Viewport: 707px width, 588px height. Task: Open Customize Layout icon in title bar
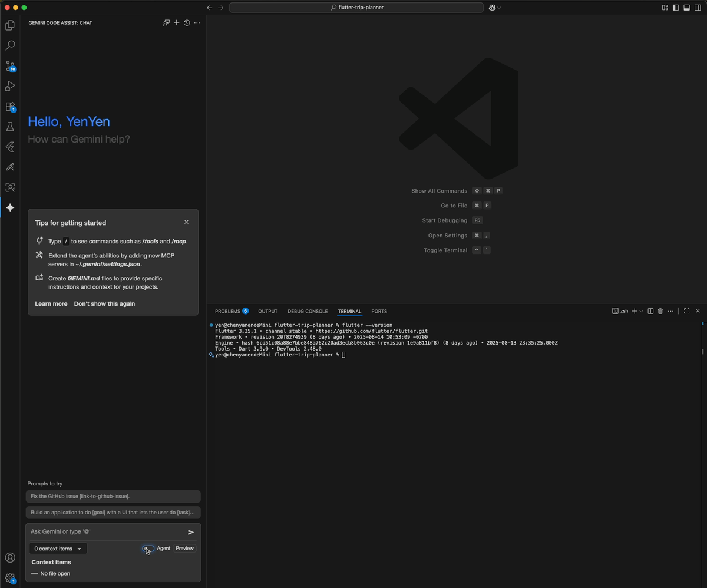[x=665, y=8]
